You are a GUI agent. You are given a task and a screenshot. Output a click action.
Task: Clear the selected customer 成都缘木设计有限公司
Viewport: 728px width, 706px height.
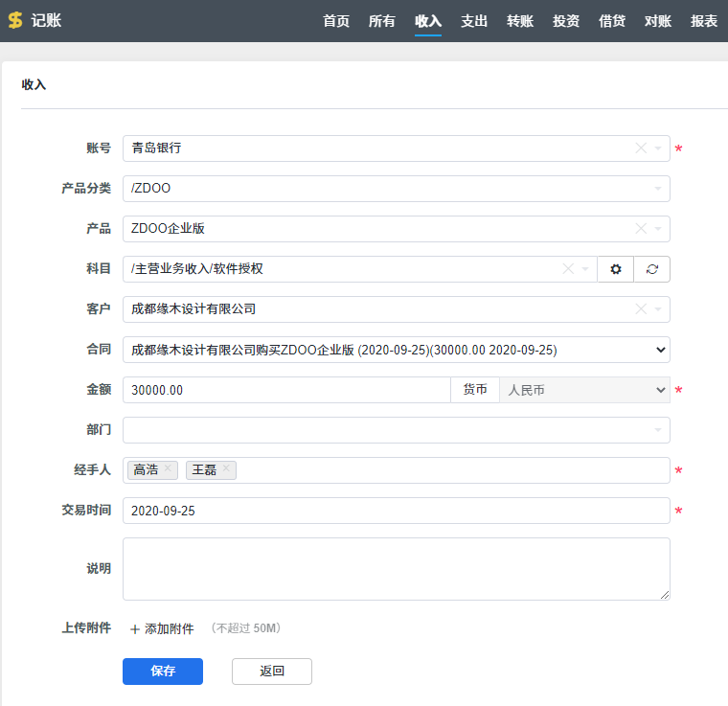(x=641, y=309)
